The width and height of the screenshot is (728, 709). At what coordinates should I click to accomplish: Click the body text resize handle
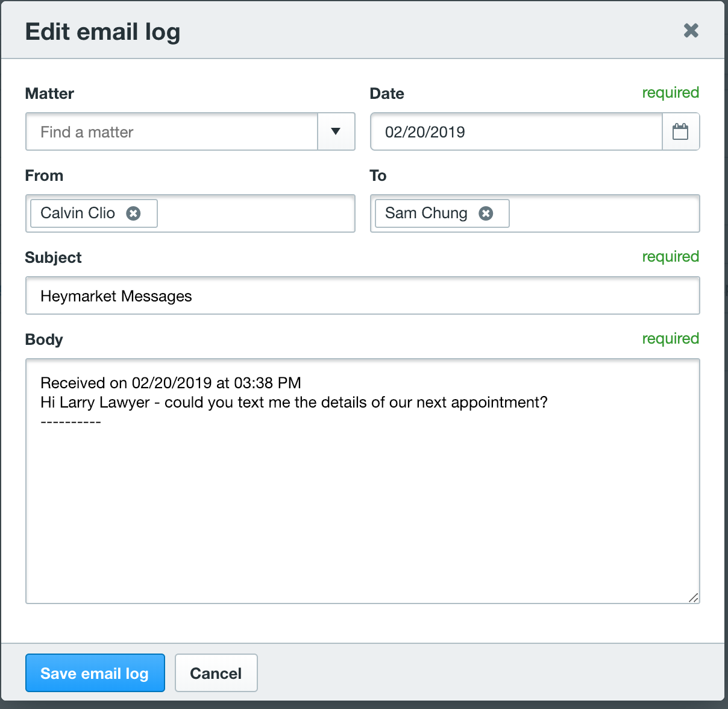point(693,597)
